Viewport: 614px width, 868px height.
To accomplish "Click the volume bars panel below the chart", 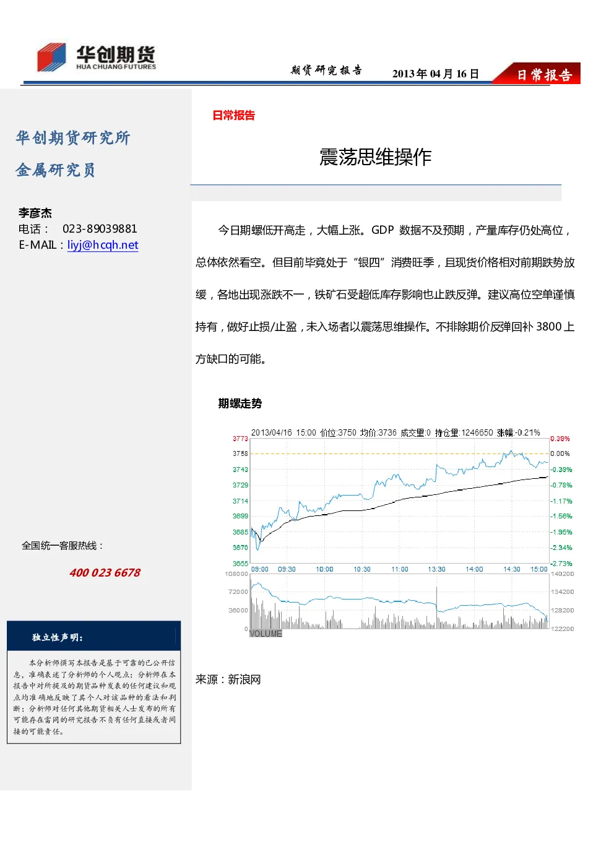I will (x=399, y=601).
